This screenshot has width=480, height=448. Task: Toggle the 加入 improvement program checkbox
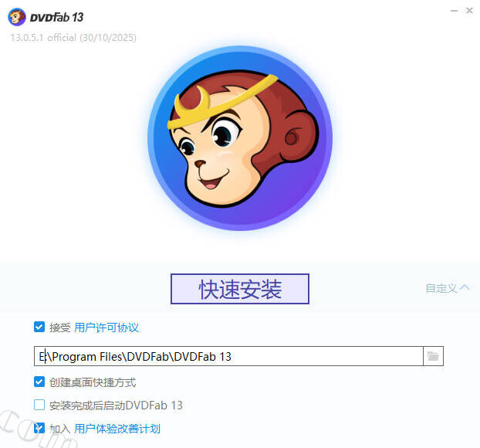click(39, 428)
